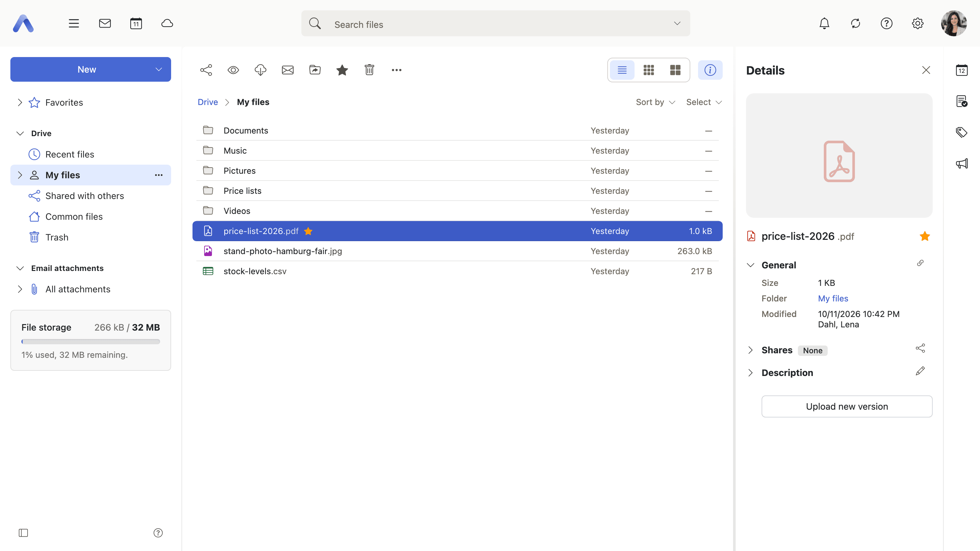
Task: Open notifications bell icon
Action: pyautogui.click(x=824, y=24)
